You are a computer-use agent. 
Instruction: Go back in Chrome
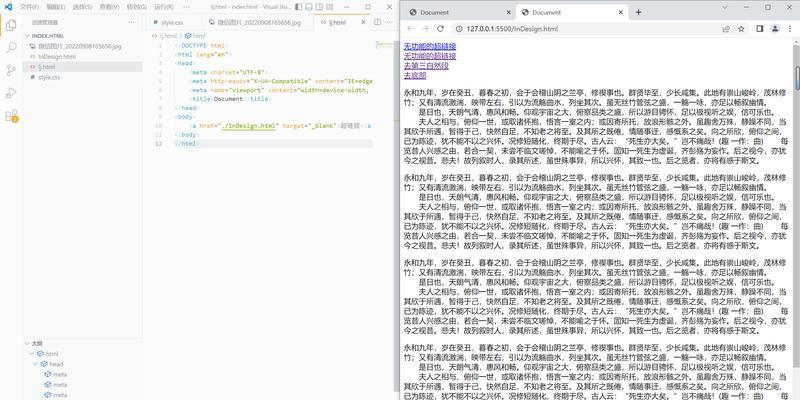click(411, 29)
